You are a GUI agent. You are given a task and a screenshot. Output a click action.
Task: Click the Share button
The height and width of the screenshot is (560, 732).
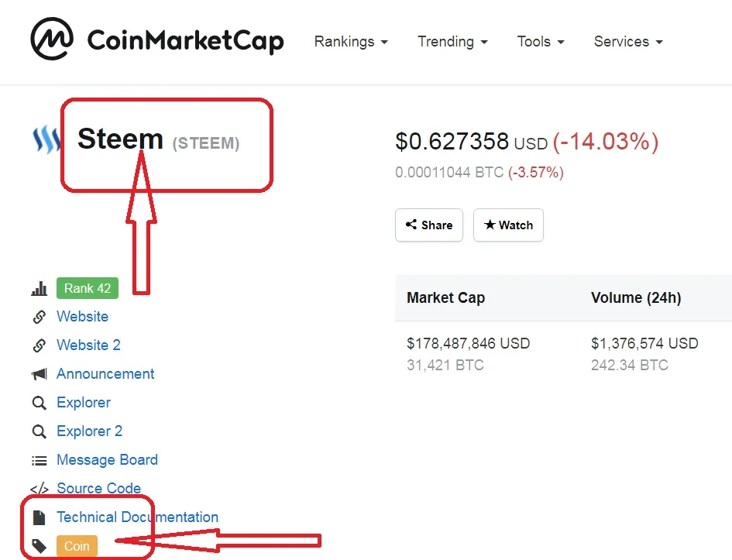pyautogui.click(x=429, y=225)
